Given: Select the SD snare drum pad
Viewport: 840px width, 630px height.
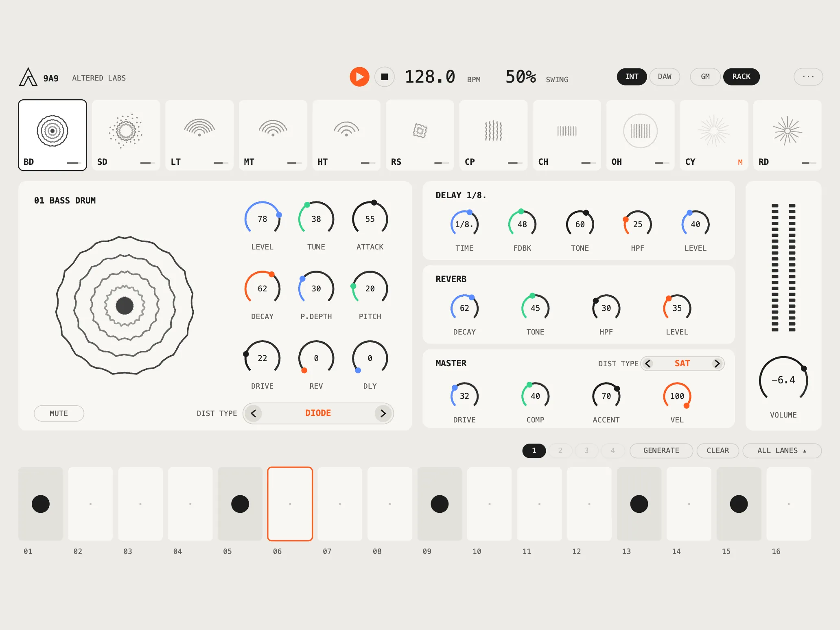Looking at the screenshot, I should coord(126,135).
